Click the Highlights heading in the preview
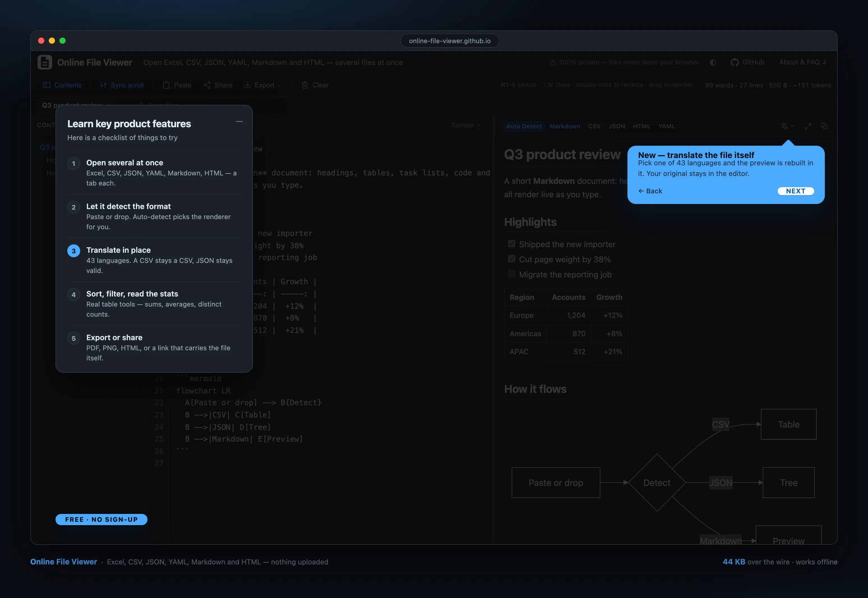868x598 pixels. pos(530,222)
